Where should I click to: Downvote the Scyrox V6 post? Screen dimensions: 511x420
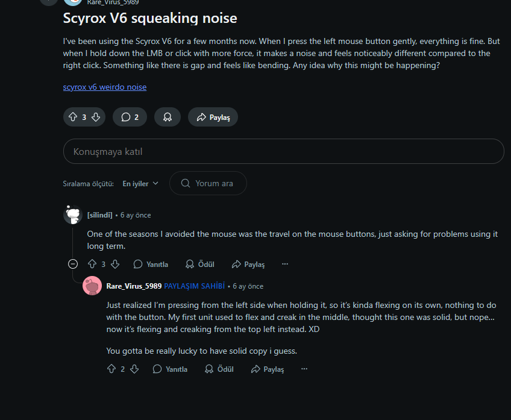[96, 117]
